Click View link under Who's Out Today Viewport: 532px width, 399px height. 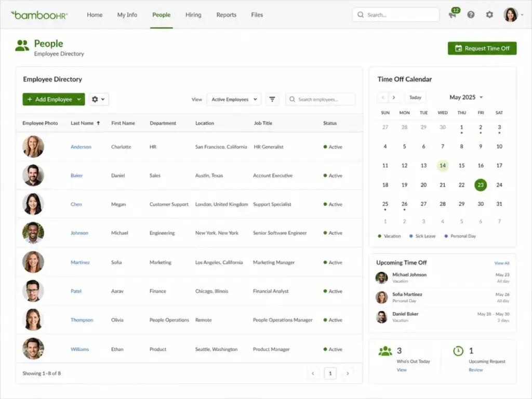pos(402,370)
